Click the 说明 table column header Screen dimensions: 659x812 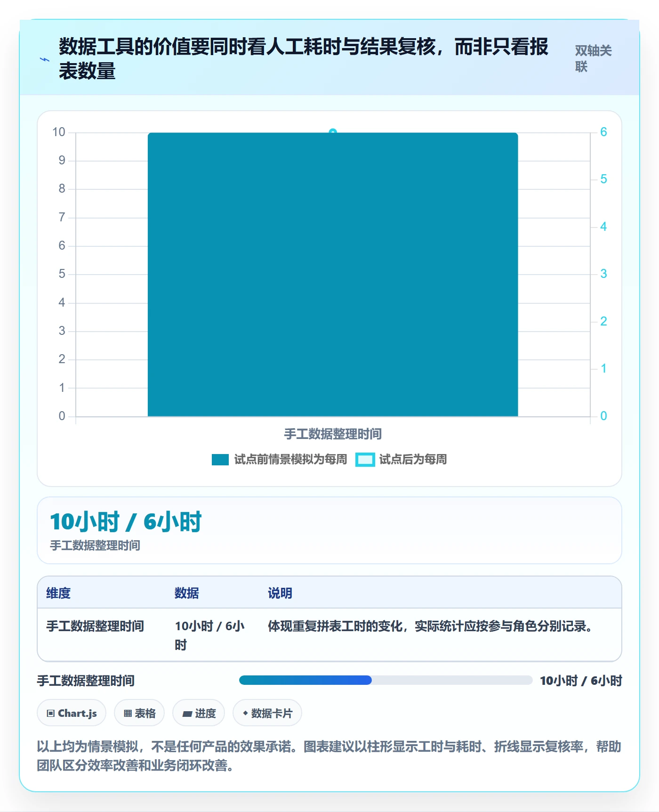(280, 593)
